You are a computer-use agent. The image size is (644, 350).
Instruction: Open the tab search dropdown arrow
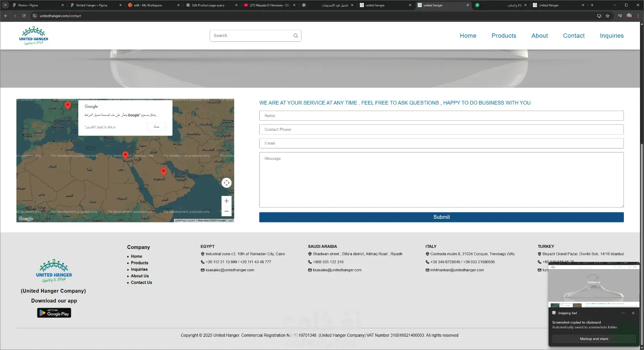5,5
